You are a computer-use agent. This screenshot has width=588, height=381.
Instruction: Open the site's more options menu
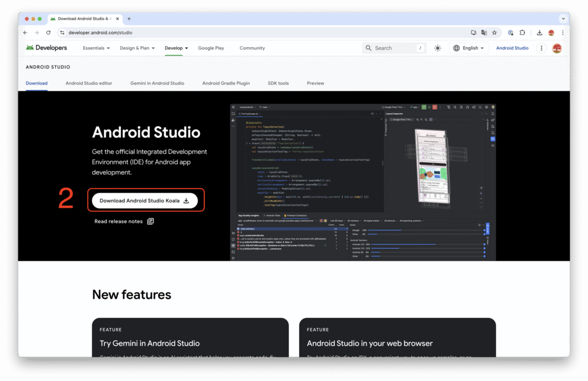tap(541, 48)
